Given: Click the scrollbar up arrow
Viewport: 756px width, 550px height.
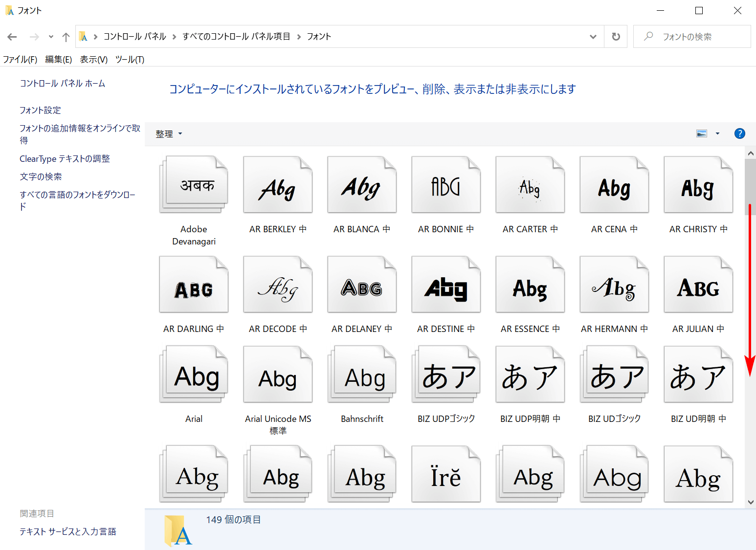Looking at the screenshot, I should click(751, 153).
